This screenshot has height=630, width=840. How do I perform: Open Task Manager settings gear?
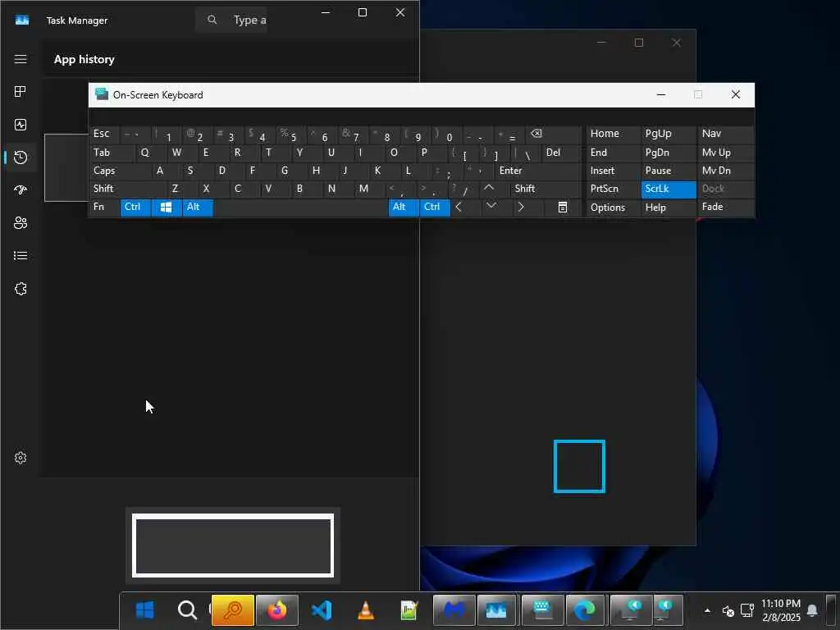(21, 458)
